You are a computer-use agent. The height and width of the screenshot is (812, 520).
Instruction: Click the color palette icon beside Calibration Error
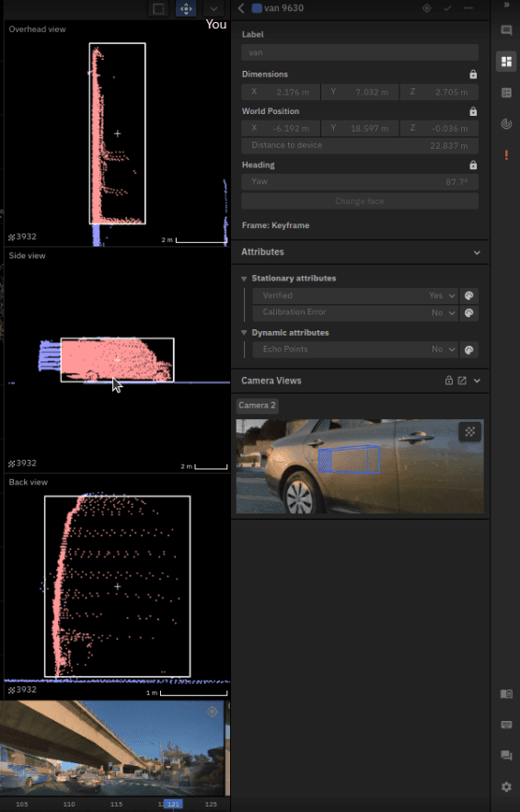pos(468,313)
